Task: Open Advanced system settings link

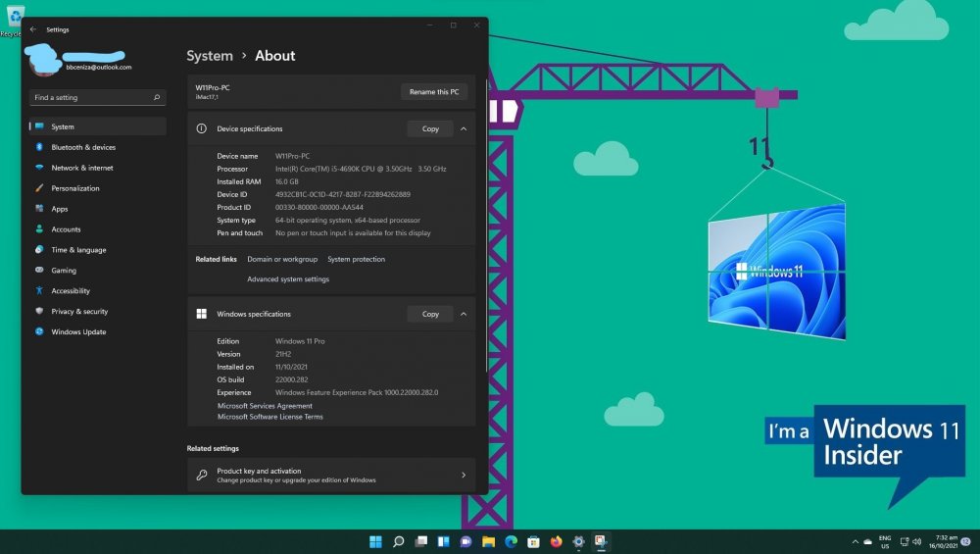Action: [x=288, y=278]
